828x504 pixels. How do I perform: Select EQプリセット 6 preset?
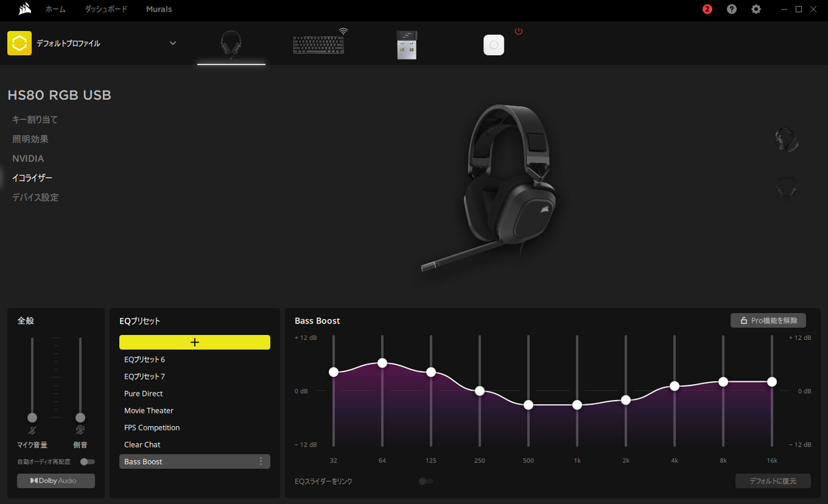click(x=195, y=360)
